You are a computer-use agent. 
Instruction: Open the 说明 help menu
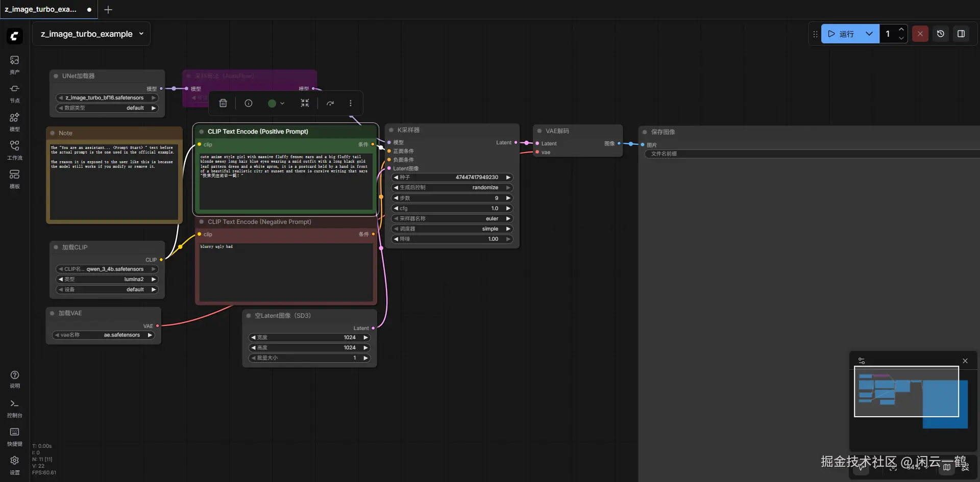(x=15, y=379)
